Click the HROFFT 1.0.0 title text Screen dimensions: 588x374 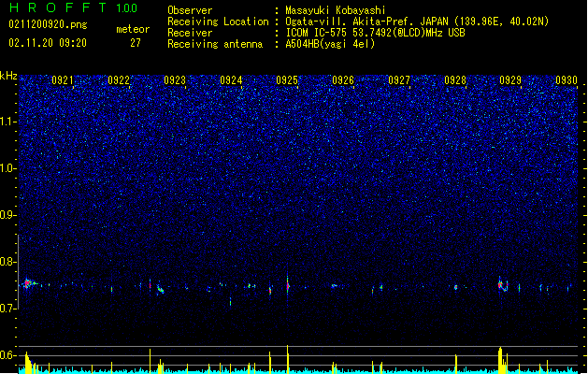(74, 7)
